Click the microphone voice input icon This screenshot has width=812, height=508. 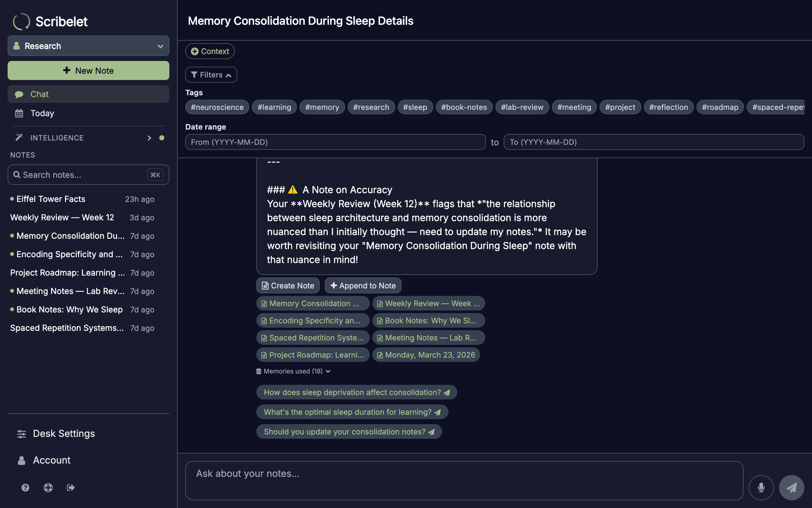tap(761, 487)
